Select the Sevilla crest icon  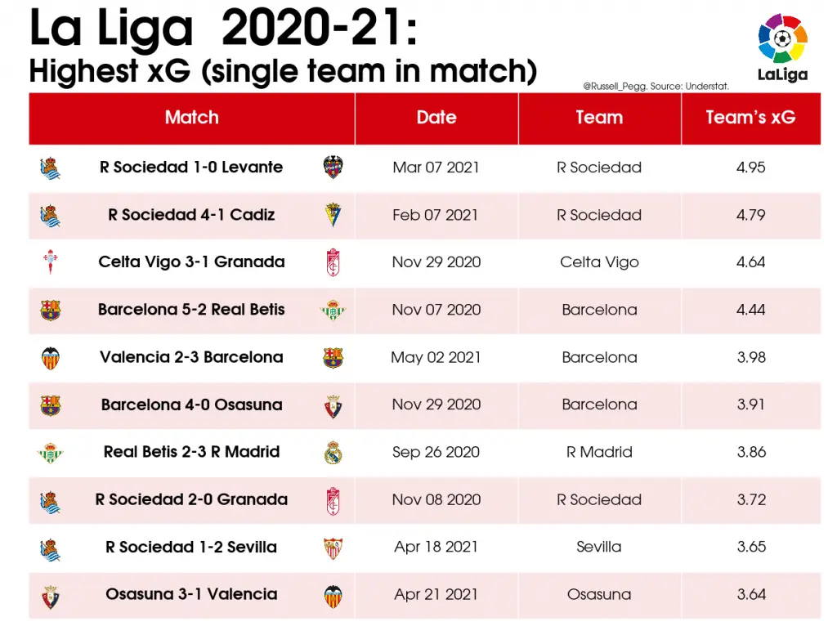pyautogui.click(x=333, y=548)
